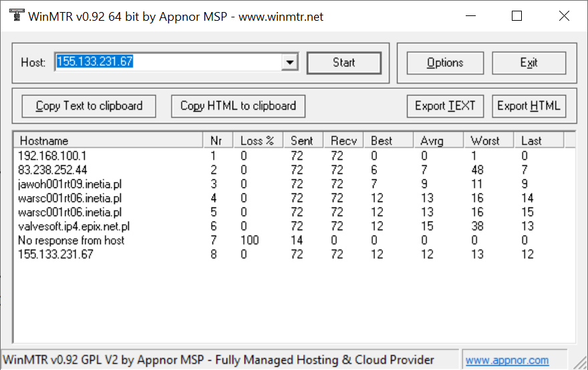This screenshot has height=370, width=588.
Task: Select the No response from host row
Action: pyautogui.click(x=295, y=240)
